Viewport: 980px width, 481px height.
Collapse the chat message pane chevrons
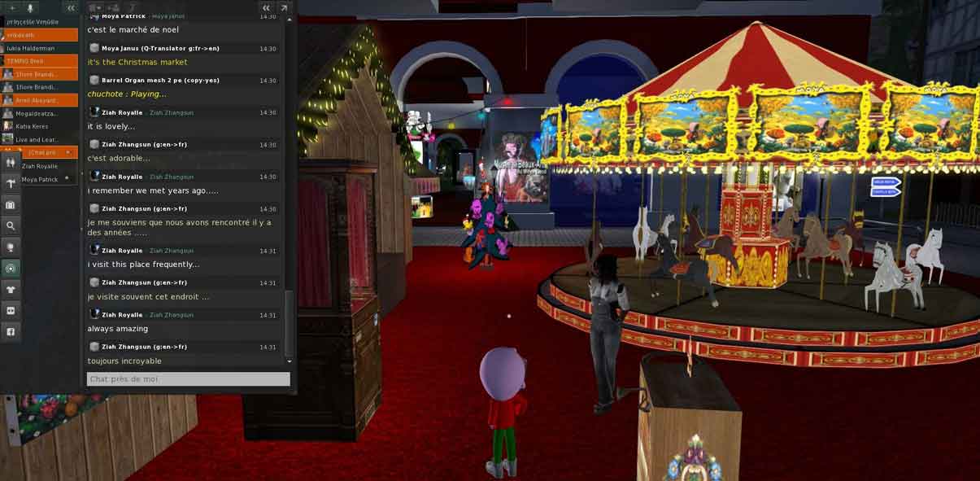point(266,7)
